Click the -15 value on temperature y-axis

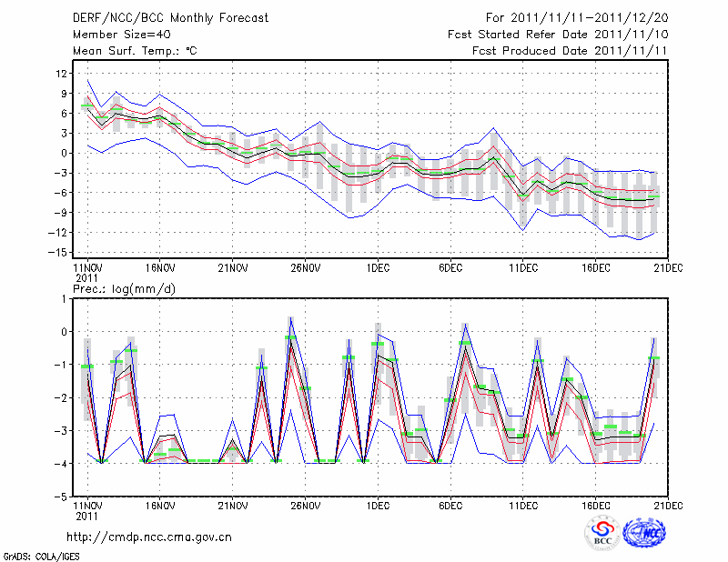tap(58, 252)
